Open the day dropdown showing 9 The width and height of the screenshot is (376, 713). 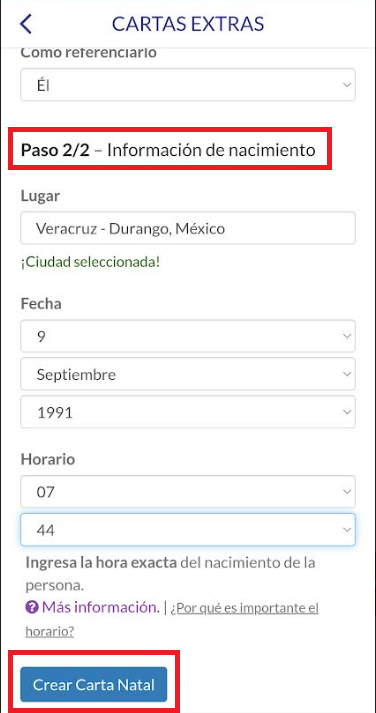click(x=188, y=336)
